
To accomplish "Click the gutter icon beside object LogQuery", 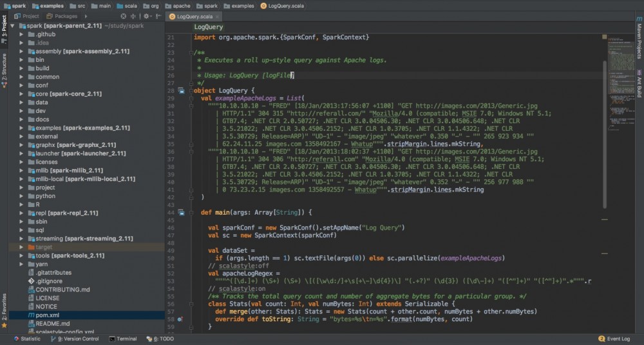I will tap(181, 90).
